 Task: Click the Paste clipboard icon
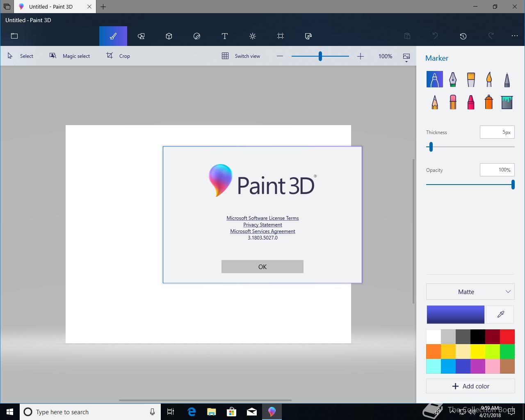(x=407, y=36)
